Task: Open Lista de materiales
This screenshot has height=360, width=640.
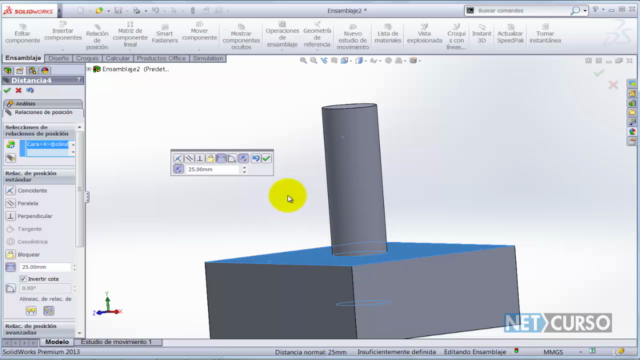Action: [388, 34]
